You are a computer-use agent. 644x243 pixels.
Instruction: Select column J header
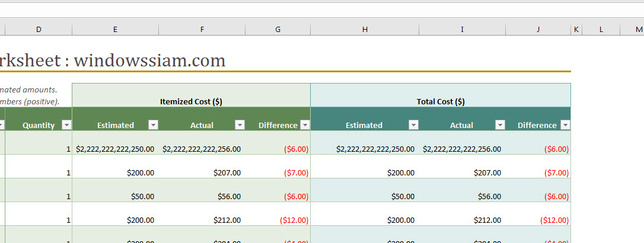pyautogui.click(x=538, y=30)
